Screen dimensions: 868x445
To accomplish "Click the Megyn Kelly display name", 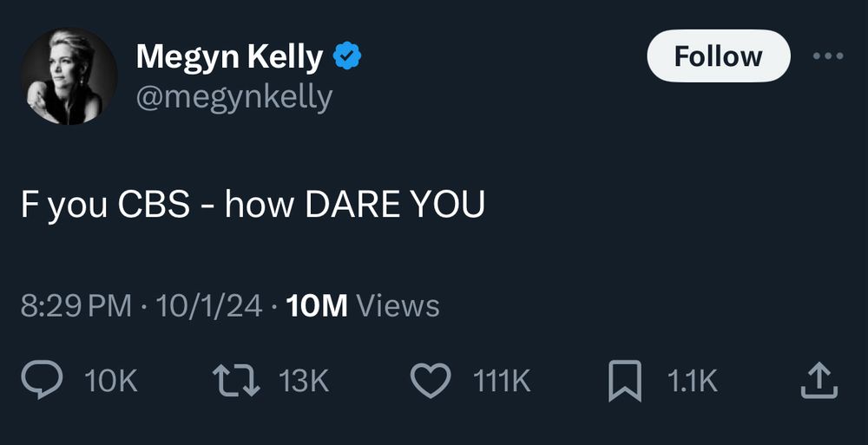I will pos(229,57).
